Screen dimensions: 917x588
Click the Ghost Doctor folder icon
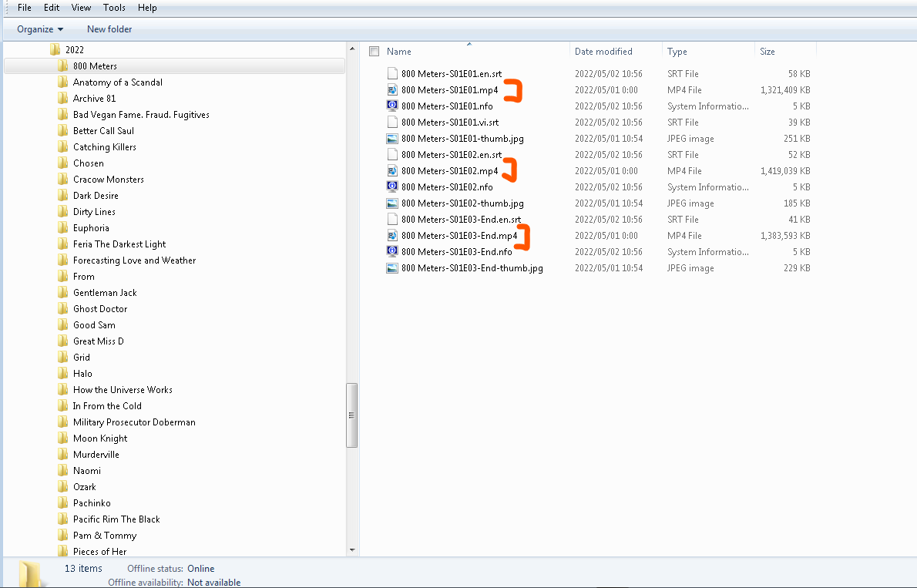[63, 308]
